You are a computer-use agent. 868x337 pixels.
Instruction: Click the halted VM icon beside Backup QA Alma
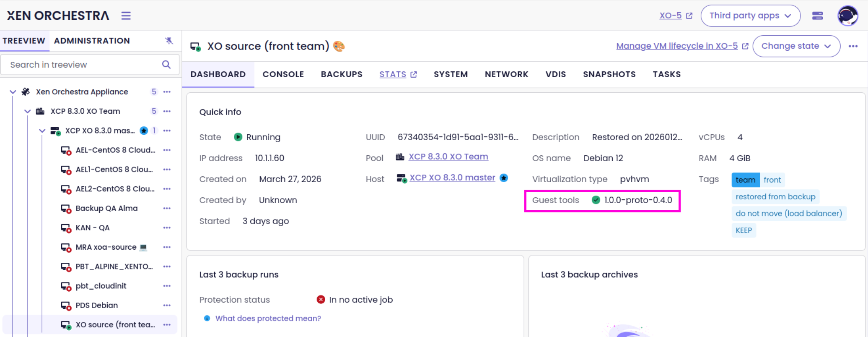point(66,209)
